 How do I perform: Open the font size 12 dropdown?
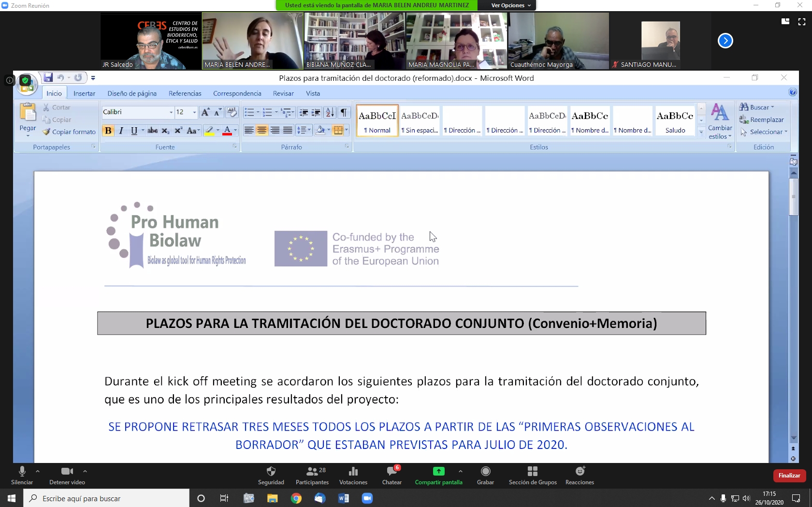[x=194, y=112]
